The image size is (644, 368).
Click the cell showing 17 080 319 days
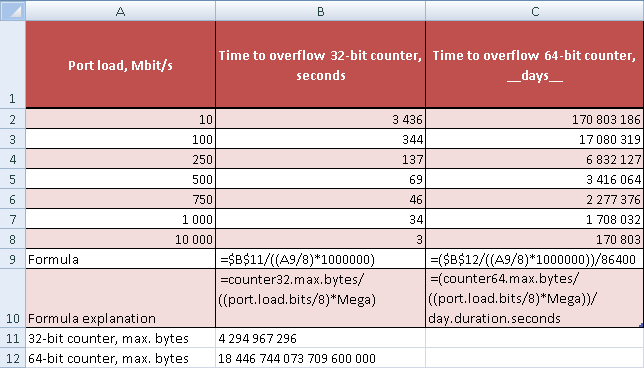pyautogui.click(x=535, y=139)
